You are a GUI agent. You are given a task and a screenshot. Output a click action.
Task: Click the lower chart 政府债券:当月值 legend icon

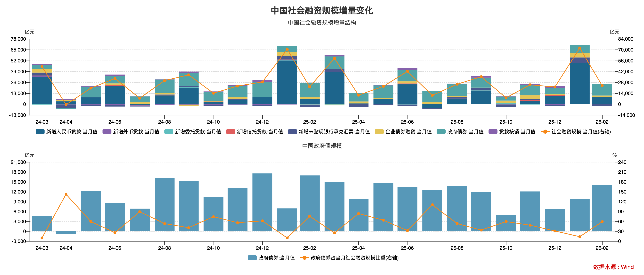[x=252, y=258]
